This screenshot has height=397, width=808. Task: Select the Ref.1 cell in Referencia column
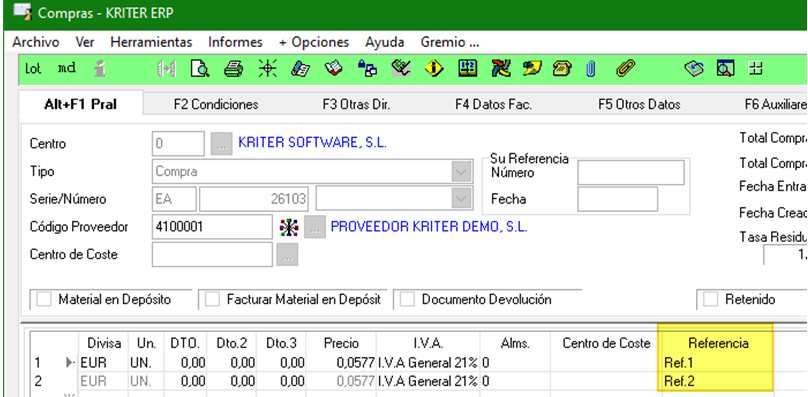(716, 362)
